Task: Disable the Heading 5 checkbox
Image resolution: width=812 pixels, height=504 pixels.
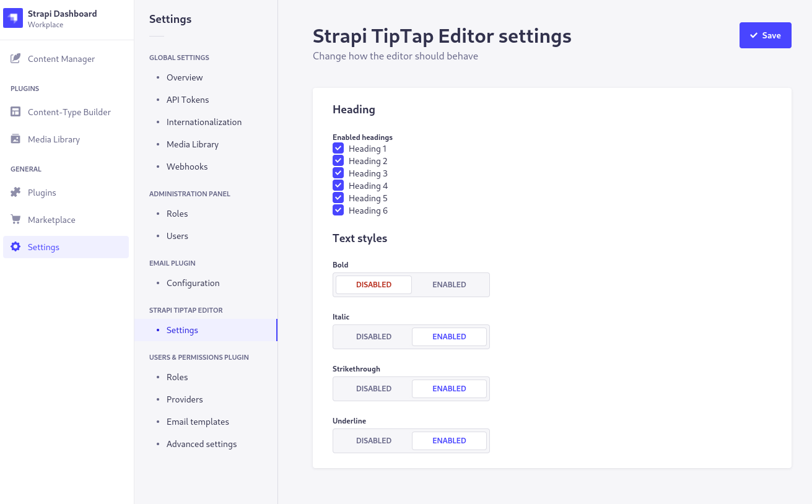Action: (338, 198)
